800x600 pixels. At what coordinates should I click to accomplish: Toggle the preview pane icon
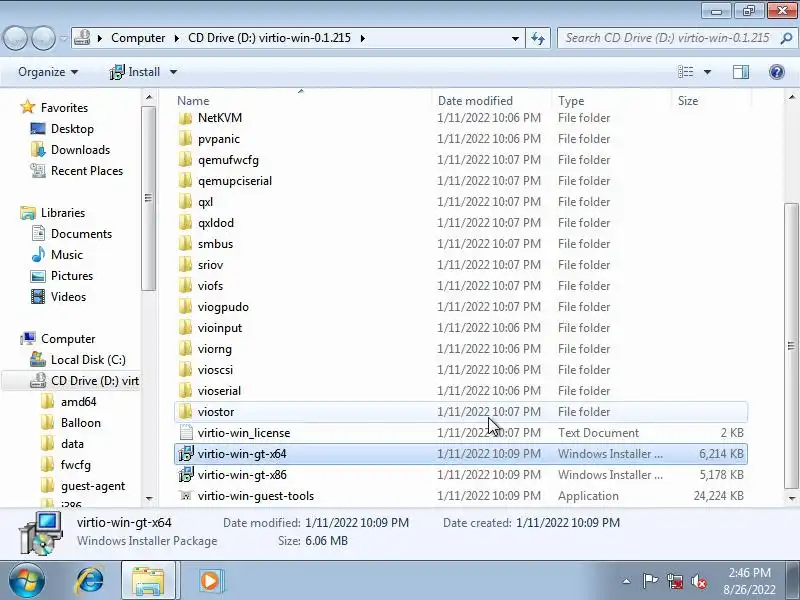click(741, 72)
